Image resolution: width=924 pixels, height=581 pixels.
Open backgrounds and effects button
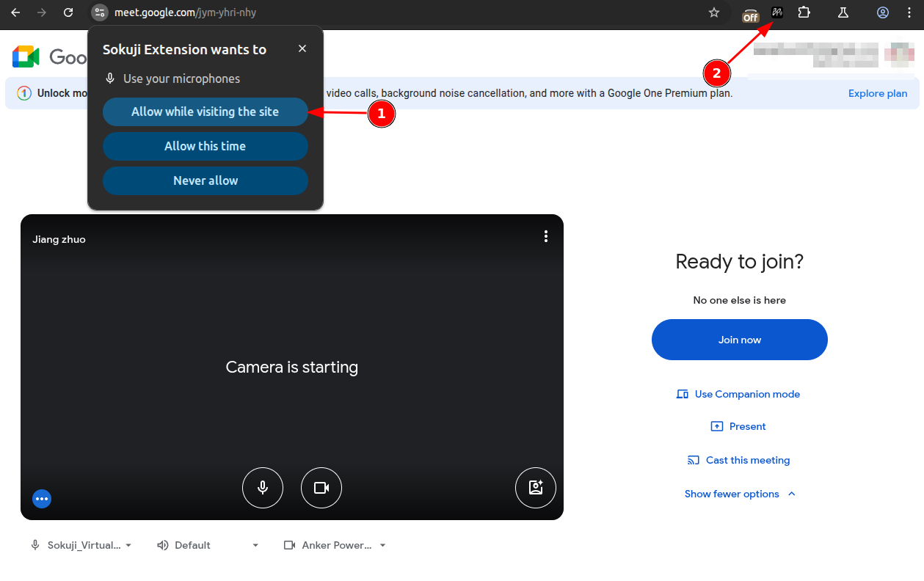click(536, 488)
